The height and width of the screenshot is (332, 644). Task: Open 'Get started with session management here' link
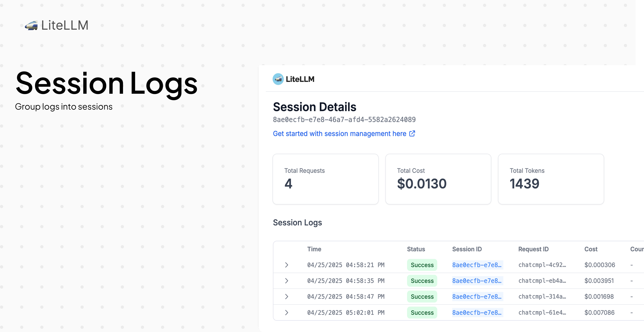pyautogui.click(x=339, y=134)
